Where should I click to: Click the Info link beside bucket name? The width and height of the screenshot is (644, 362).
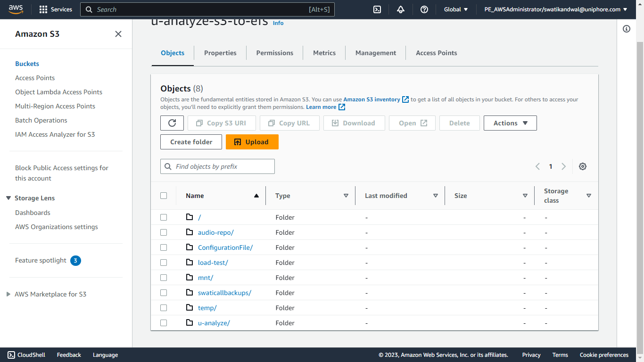click(x=278, y=23)
